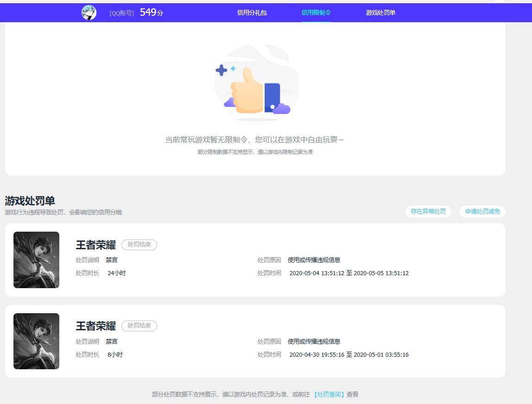Screen dimensions: 532x404
Task: Click 禁言 value in 24小时 penalty card
Action: (112, 260)
